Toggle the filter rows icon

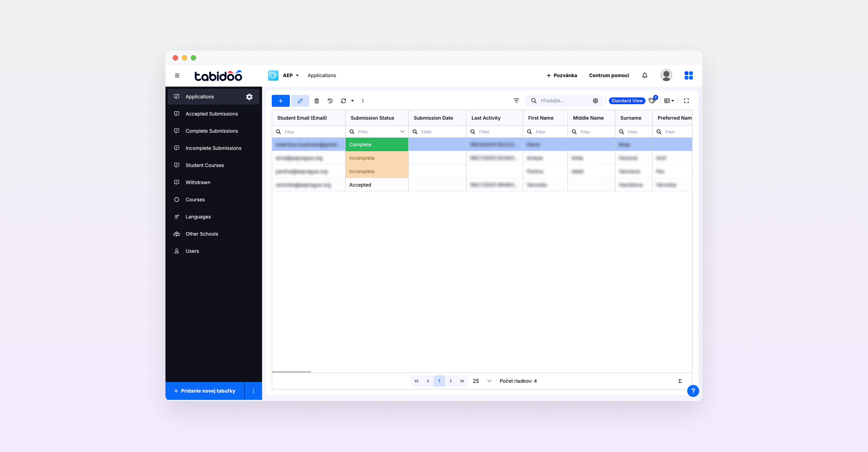516,101
